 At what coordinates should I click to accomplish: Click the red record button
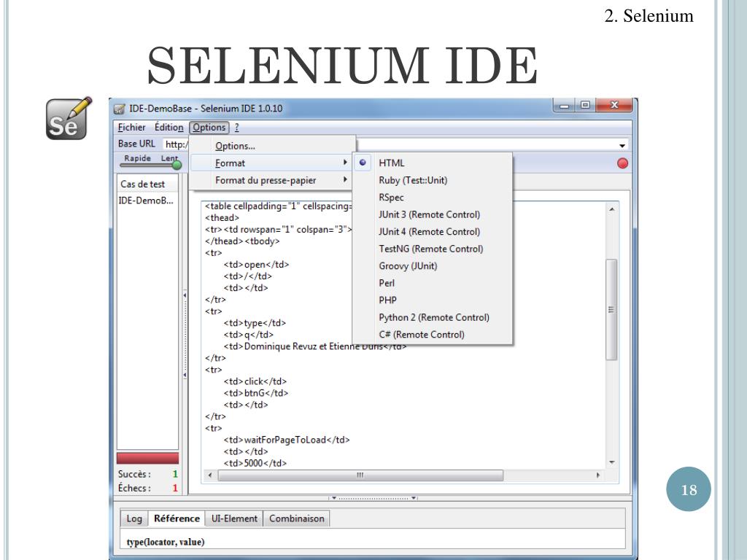pos(622,163)
